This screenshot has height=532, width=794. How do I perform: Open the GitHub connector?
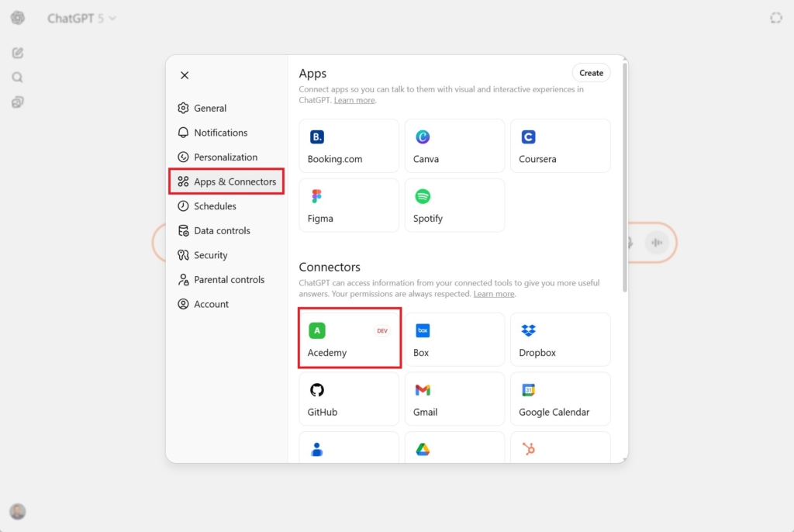349,399
